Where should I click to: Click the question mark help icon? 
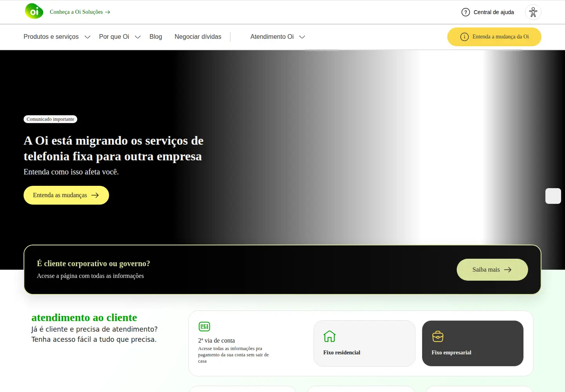[x=466, y=12]
